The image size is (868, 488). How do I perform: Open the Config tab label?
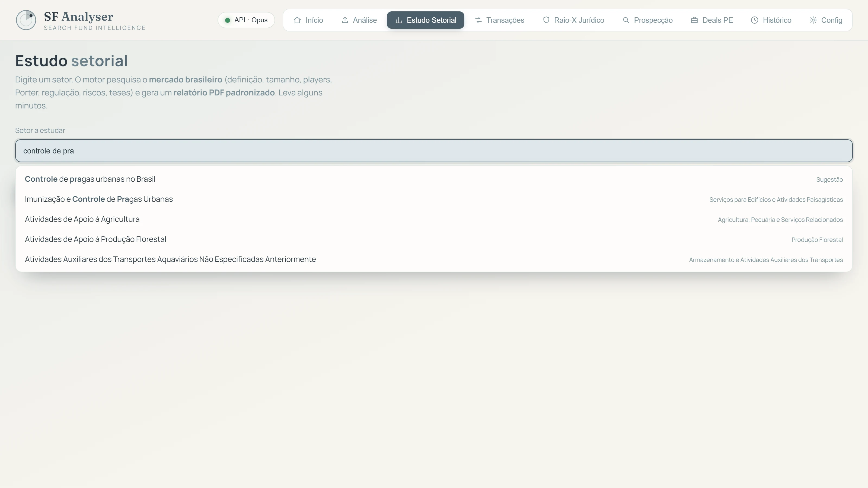click(831, 20)
